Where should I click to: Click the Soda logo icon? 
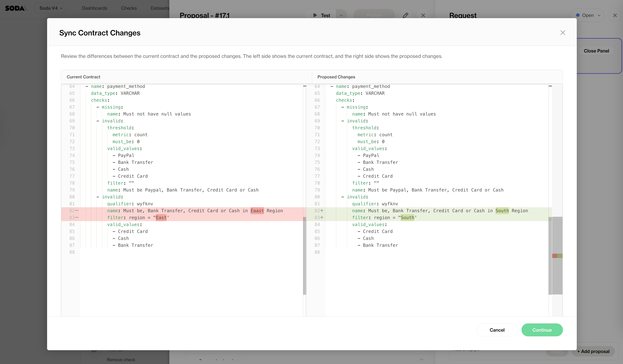coord(16,8)
